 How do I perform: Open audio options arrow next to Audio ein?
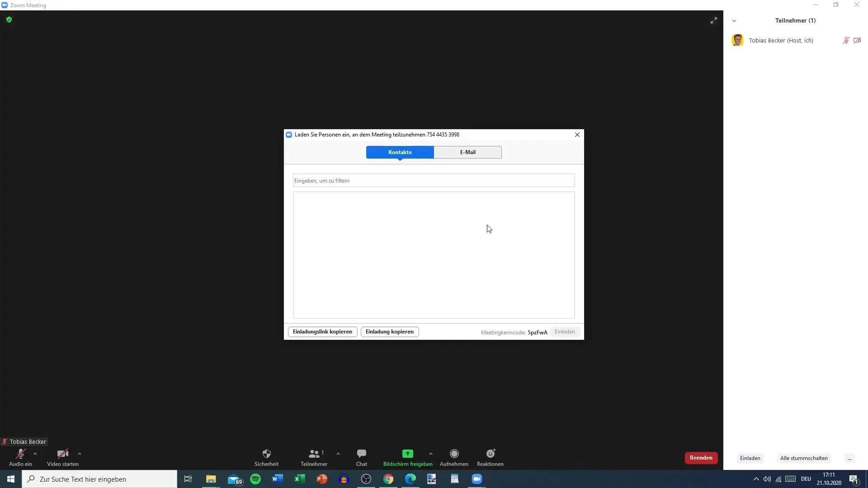click(x=35, y=454)
